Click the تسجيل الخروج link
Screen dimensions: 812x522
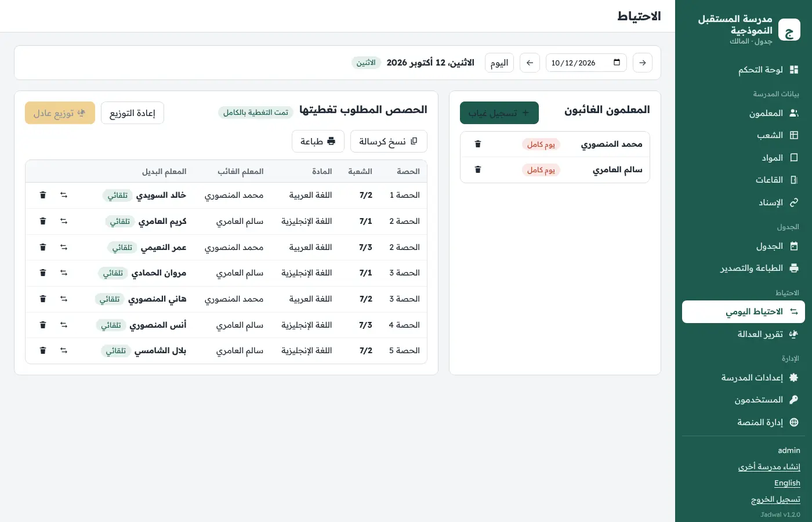tap(775, 499)
